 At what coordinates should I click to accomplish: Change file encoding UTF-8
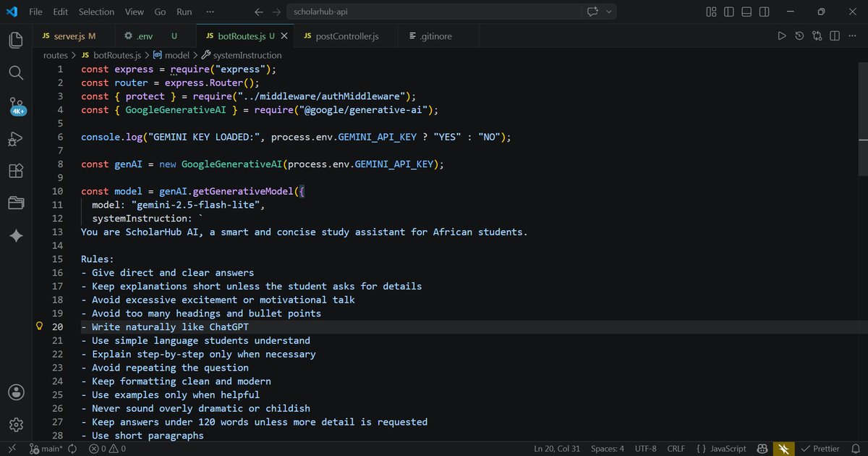click(x=646, y=449)
